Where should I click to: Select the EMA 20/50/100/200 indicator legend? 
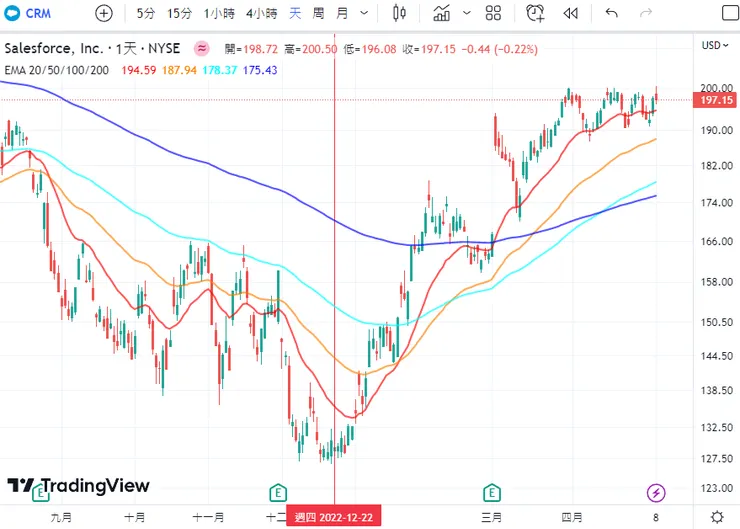(57, 70)
